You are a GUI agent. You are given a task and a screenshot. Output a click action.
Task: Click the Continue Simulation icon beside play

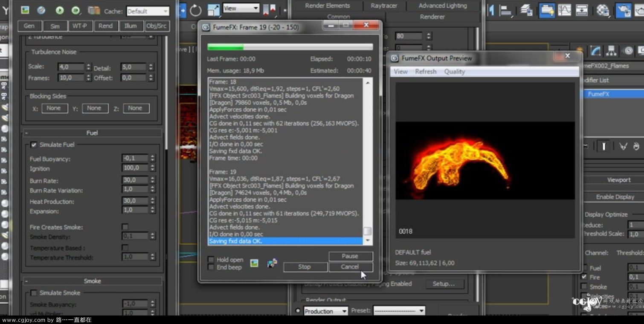(x=76, y=10)
